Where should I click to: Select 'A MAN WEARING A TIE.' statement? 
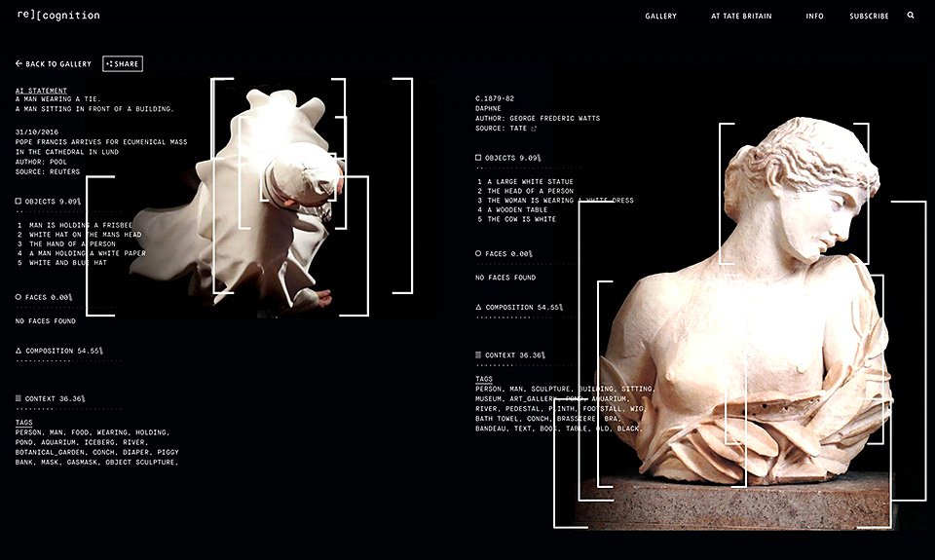tap(57, 99)
